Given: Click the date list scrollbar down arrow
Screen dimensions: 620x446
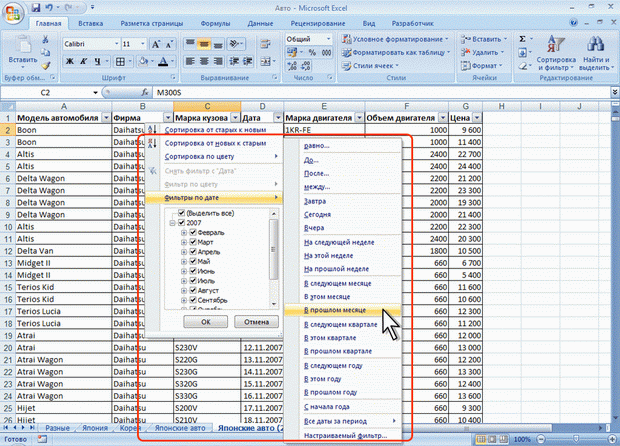Looking at the screenshot, I should (x=274, y=304).
